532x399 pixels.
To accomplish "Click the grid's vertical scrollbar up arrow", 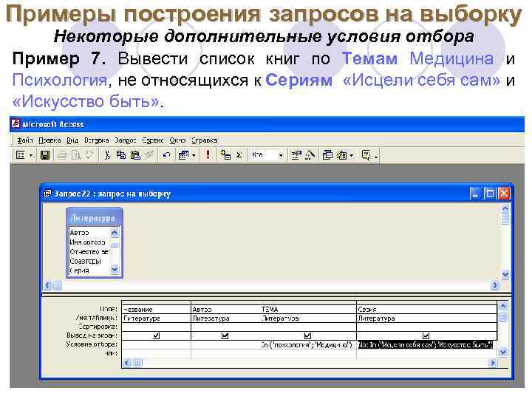I will [503, 306].
